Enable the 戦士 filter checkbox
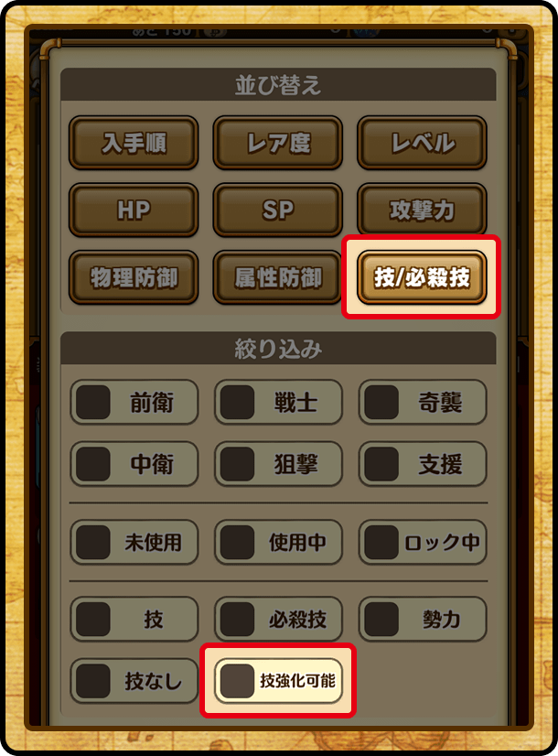This screenshot has width=558, height=756. [278, 402]
